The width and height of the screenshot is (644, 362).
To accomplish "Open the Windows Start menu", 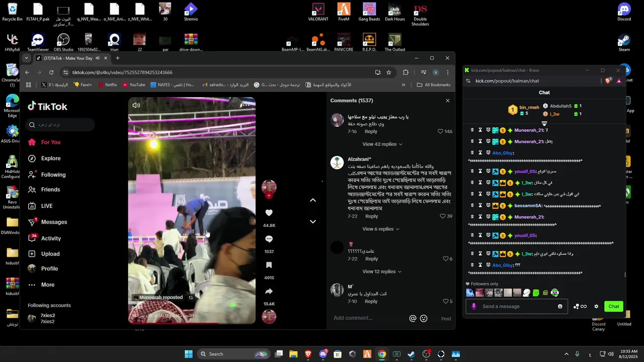I will (189, 354).
